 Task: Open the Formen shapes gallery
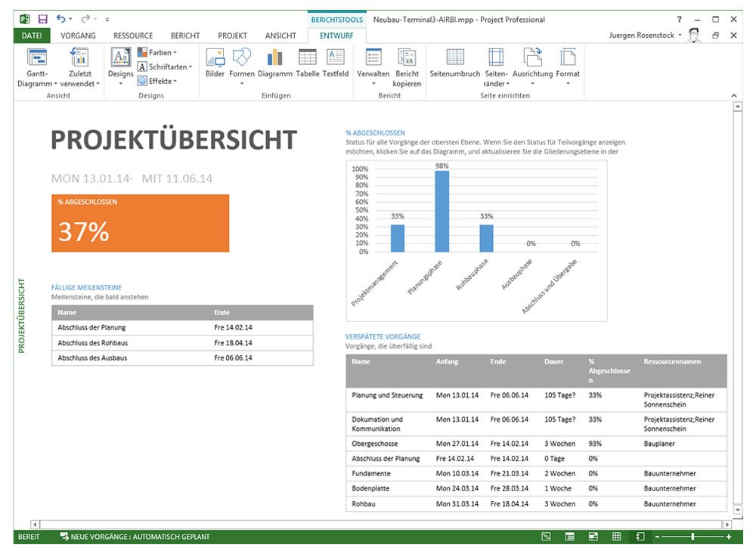(x=242, y=67)
